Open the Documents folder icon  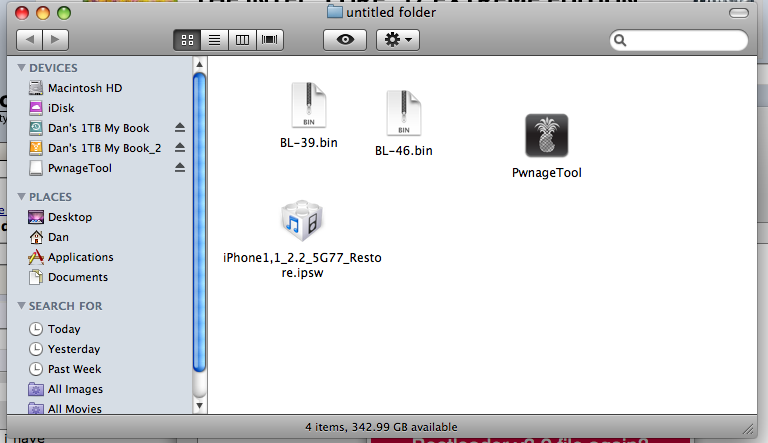[x=36, y=277]
